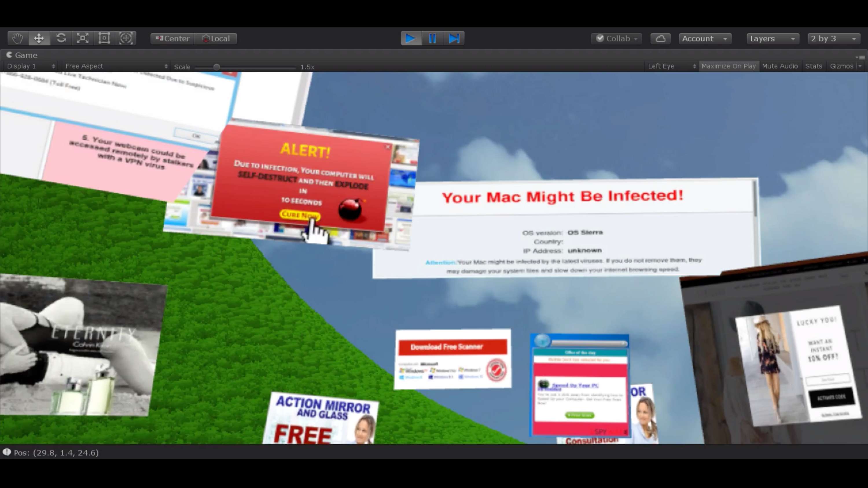Image resolution: width=868 pixels, height=488 pixels.
Task: Open the Account dropdown
Action: (x=705, y=39)
